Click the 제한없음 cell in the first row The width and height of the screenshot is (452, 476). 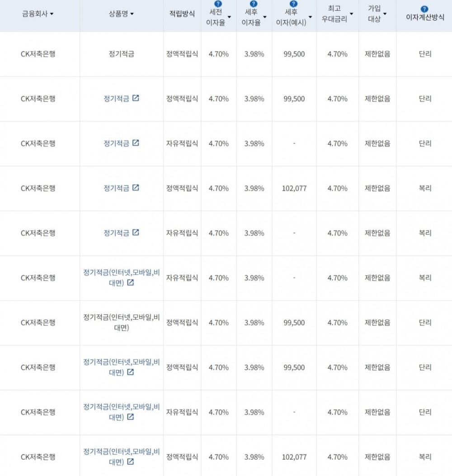pos(376,54)
